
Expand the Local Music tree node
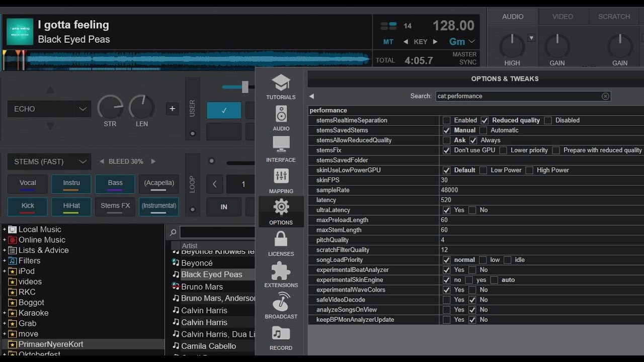(x=5, y=229)
